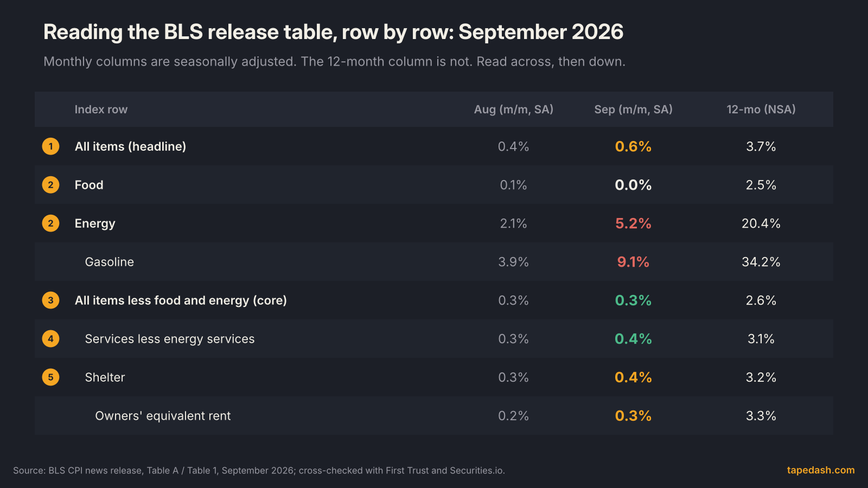Select the "All items (headline)" row label
Screen dimensions: 868x488
(x=130, y=146)
